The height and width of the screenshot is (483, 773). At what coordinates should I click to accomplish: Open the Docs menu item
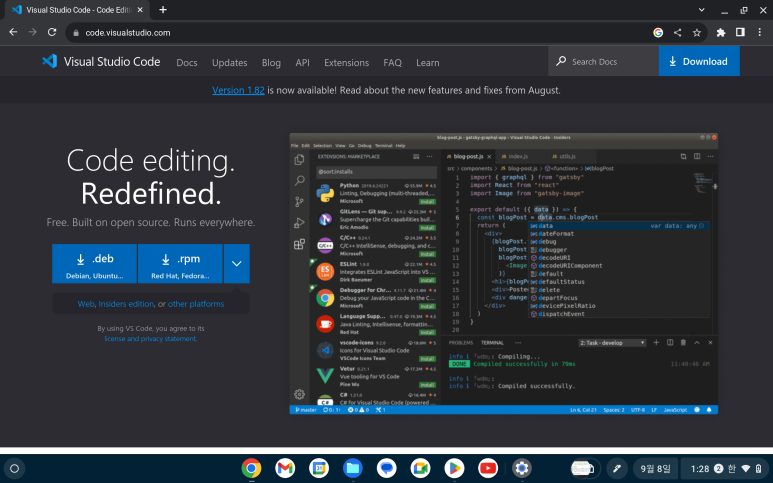[187, 63]
